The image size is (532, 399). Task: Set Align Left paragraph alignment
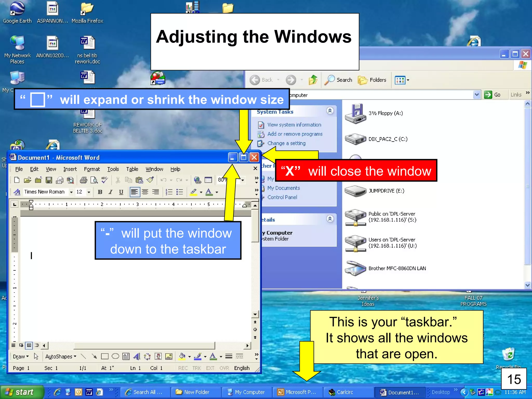pyautogui.click(x=135, y=192)
